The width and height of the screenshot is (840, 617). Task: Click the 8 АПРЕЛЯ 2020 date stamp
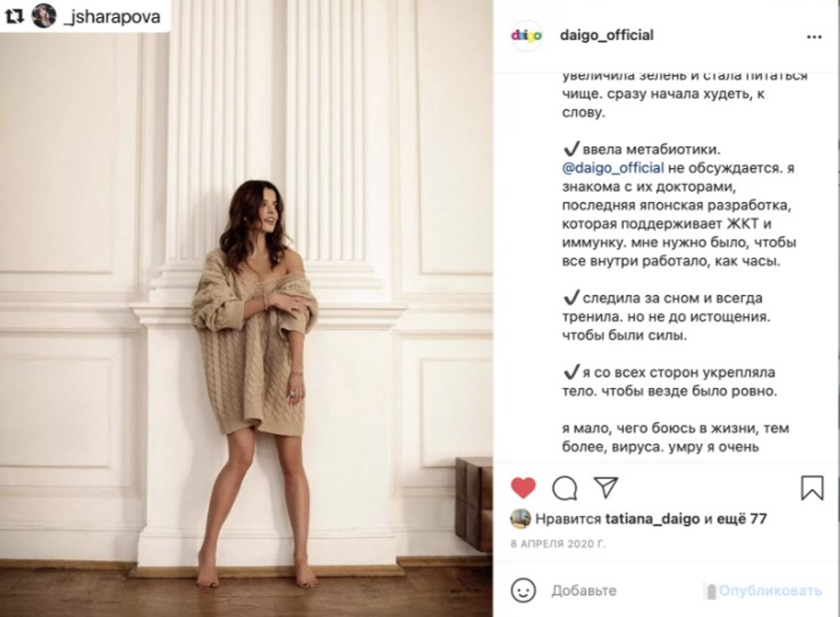click(x=558, y=543)
